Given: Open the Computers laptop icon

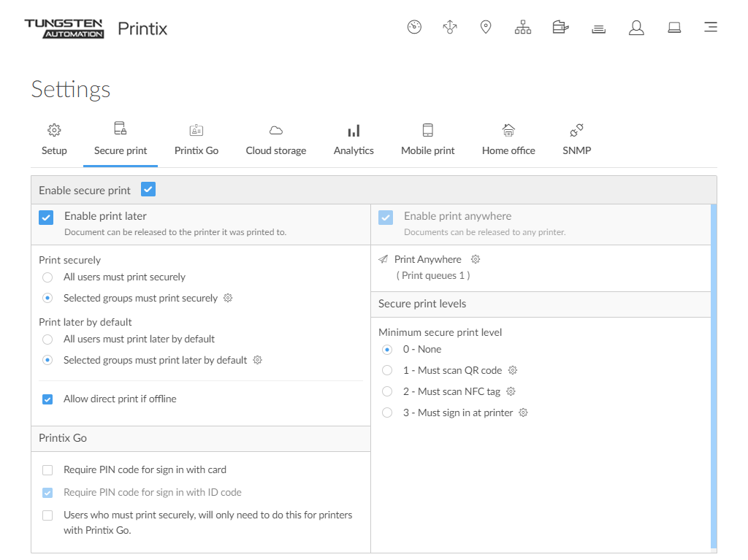Looking at the screenshot, I should pyautogui.click(x=674, y=28).
